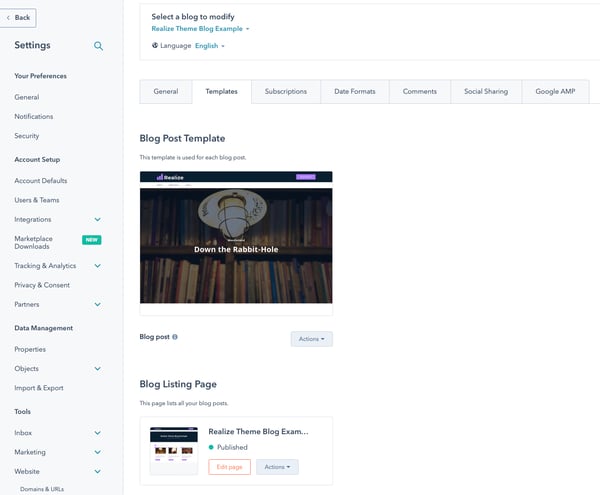This screenshot has height=495, width=600.
Task: Click the blog listing page thumbnail
Action: [173, 449]
